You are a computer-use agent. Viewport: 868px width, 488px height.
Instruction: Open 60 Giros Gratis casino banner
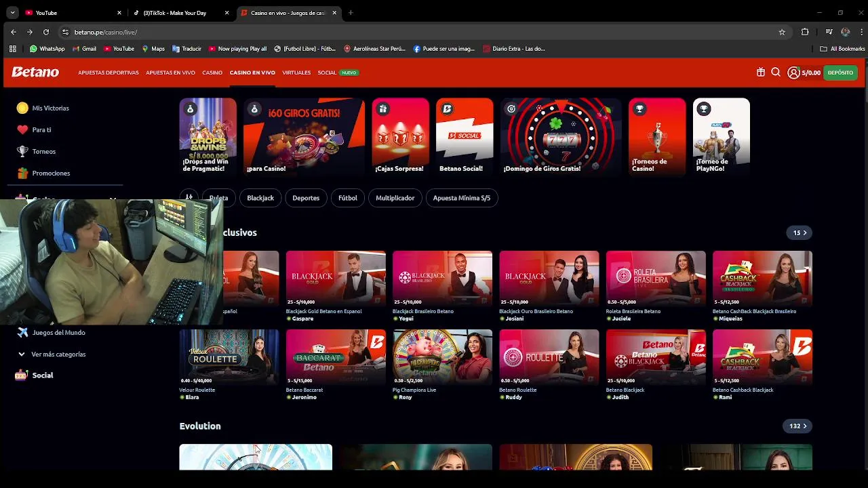click(x=304, y=137)
